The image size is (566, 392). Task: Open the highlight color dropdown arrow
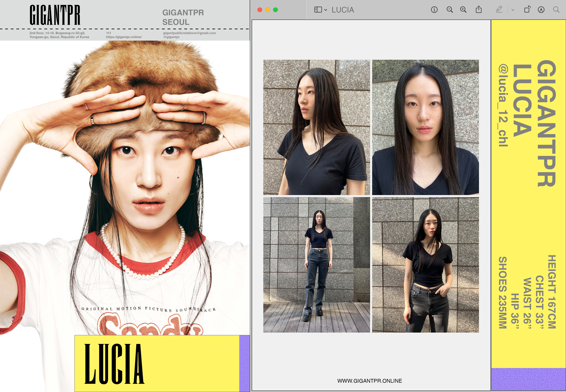(513, 10)
